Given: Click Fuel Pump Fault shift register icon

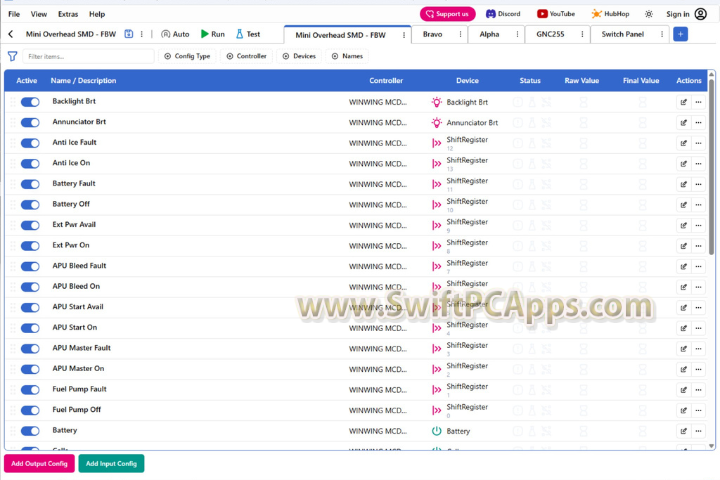Looking at the screenshot, I should [x=437, y=390].
